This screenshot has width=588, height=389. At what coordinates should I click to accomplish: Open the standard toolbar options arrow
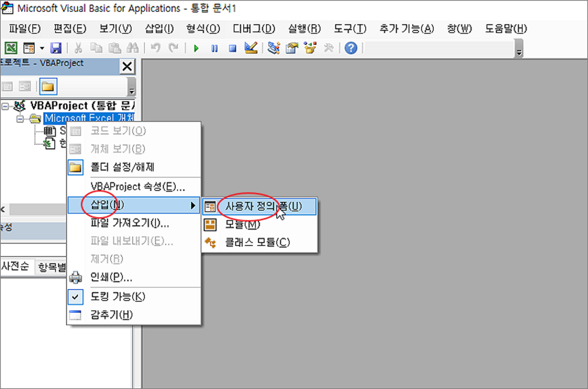click(519, 49)
